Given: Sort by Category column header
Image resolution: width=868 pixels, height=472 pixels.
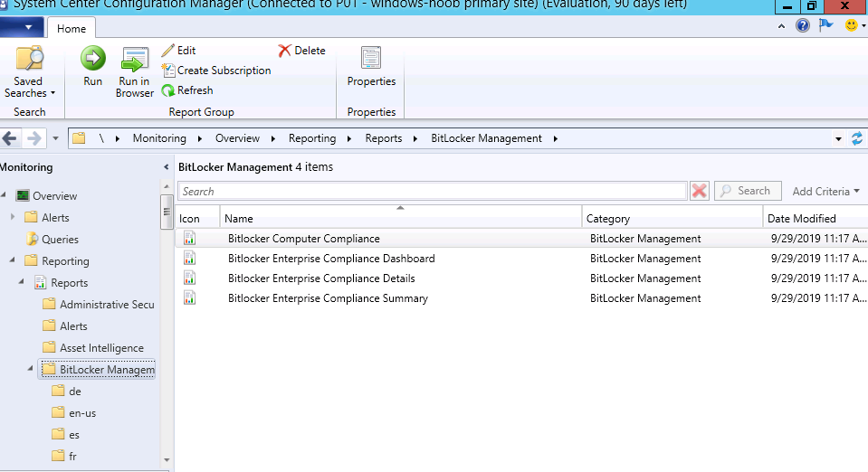Looking at the screenshot, I should point(672,218).
